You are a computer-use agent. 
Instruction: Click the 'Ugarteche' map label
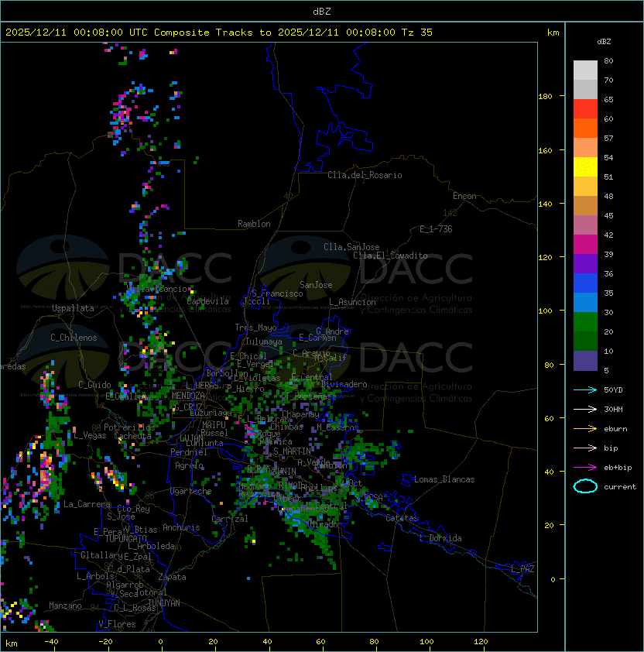[190, 491]
